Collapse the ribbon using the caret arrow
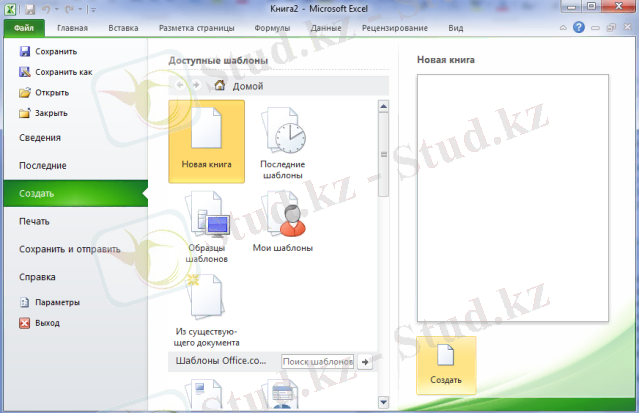 click(563, 28)
